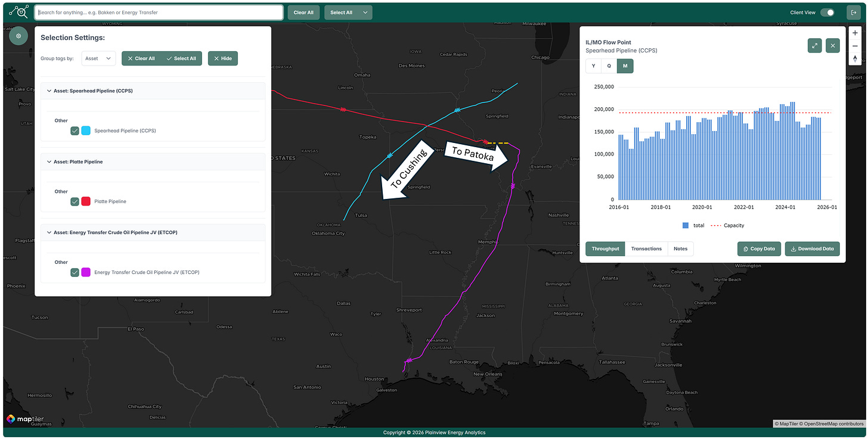Click the ETCOP flow marker near Evansville
868x439 pixels.
513,186
